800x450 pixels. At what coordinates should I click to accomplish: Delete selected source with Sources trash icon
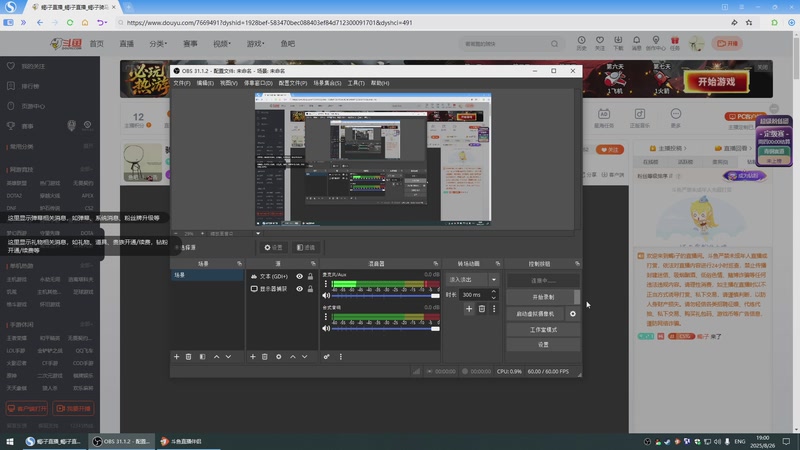(264, 357)
